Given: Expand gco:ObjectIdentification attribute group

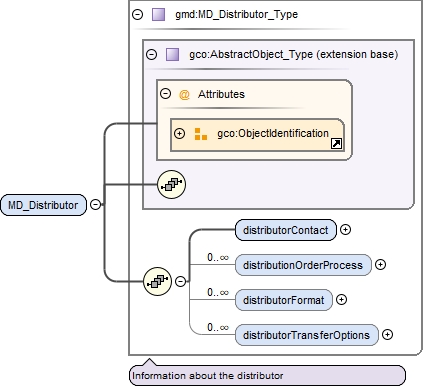Looking at the screenshot, I should tap(179, 133).
